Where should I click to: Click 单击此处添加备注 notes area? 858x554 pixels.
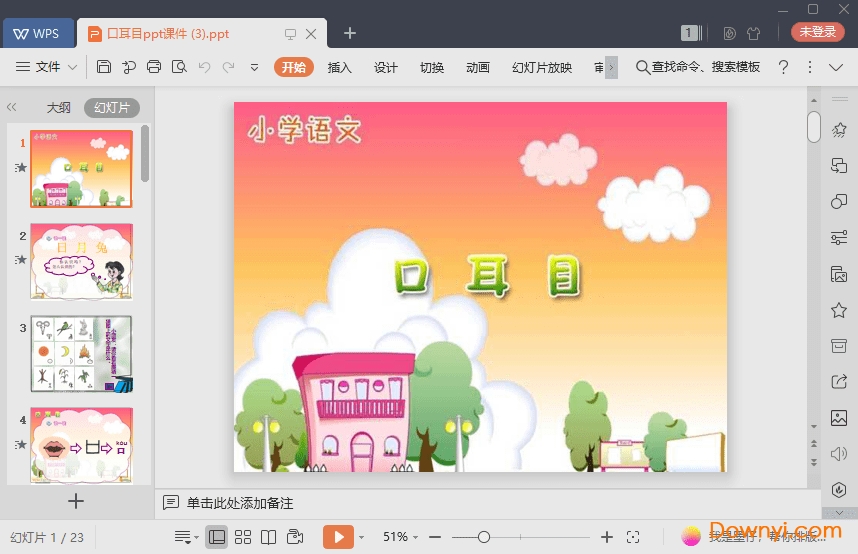coord(240,503)
